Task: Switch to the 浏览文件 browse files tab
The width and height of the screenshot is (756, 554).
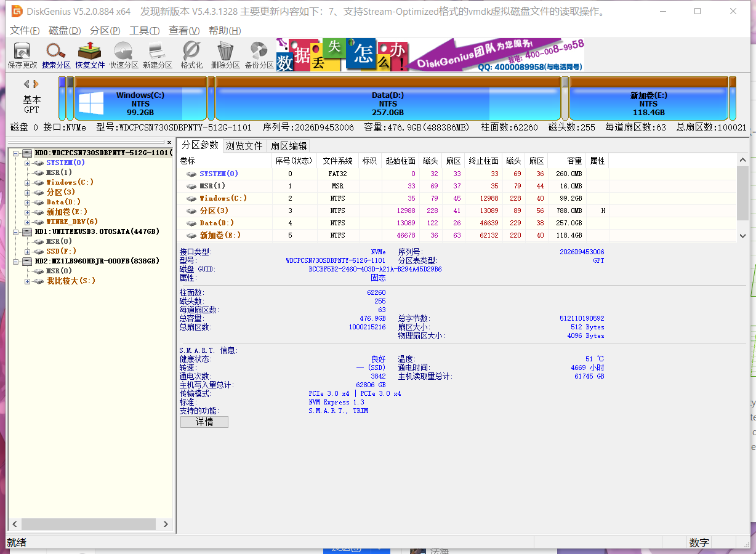Action: tap(244, 146)
